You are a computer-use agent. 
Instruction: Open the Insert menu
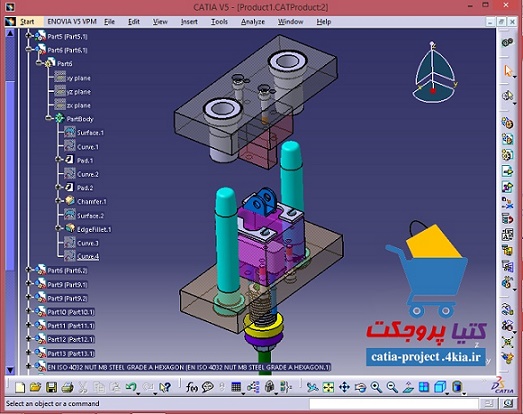[x=189, y=22]
